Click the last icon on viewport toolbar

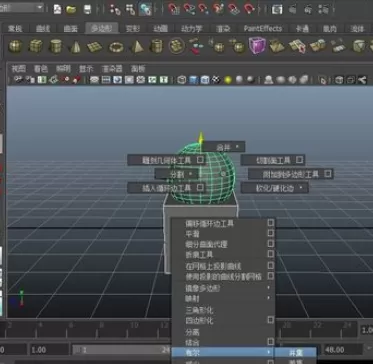tap(362, 80)
